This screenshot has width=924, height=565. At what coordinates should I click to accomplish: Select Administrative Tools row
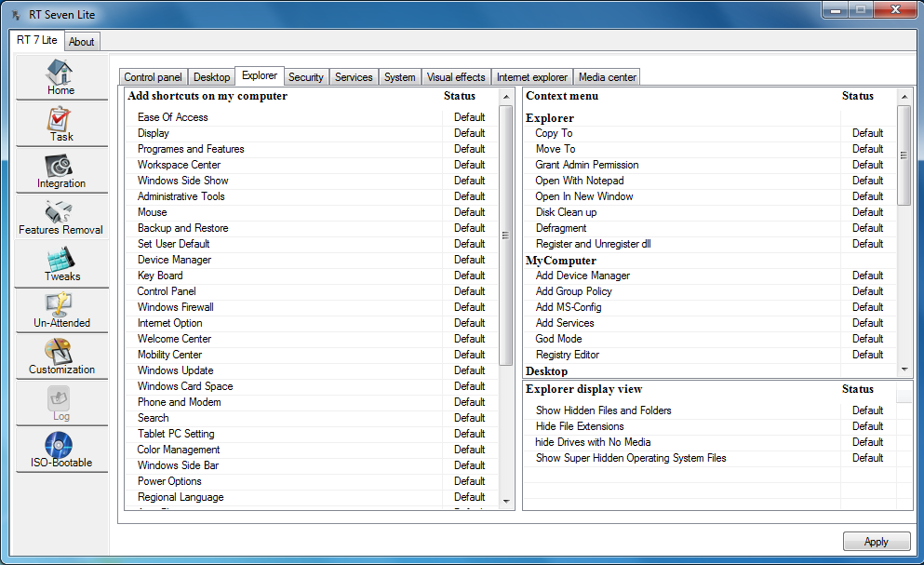pyautogui.click(x=312, y=196)
